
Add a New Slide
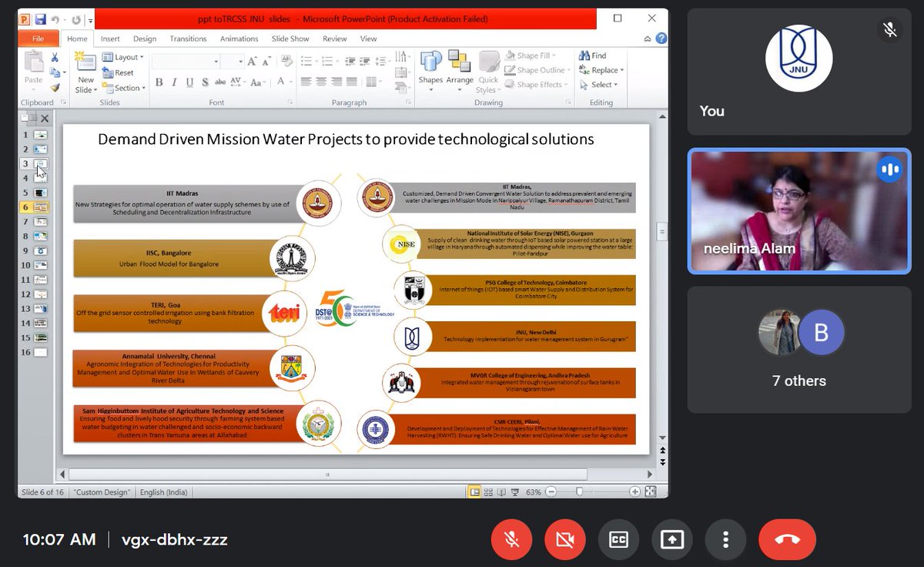pos(85,72)
